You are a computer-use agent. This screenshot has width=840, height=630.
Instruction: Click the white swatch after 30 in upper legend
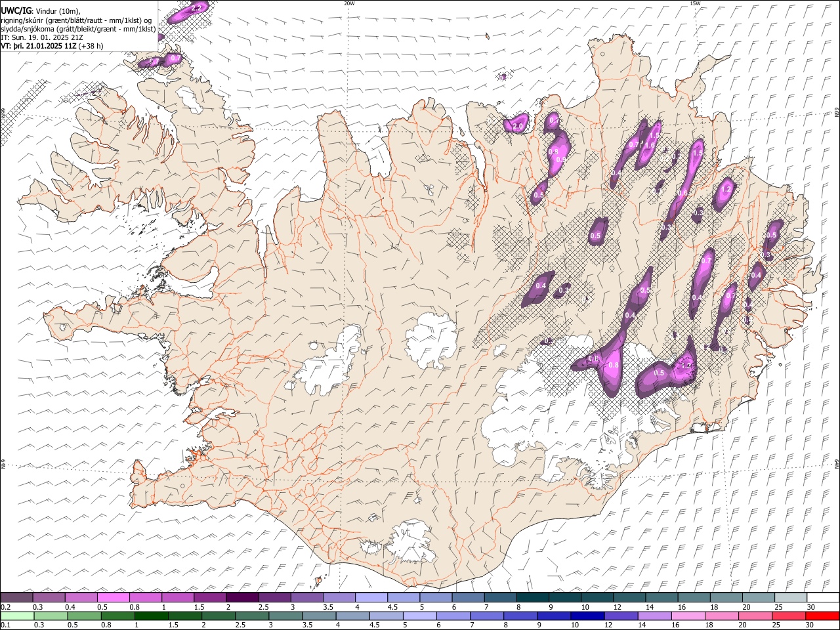click(822, 597)
